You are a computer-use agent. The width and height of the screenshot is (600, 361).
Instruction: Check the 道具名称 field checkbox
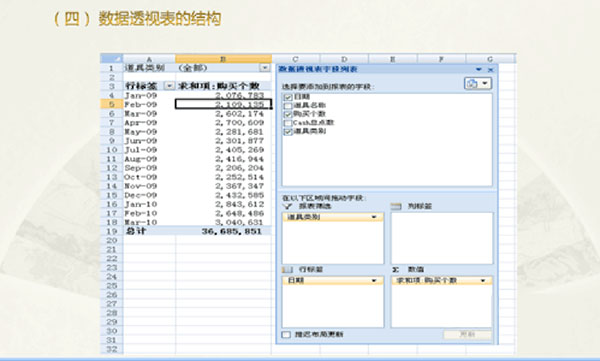[x=288, y=106]
